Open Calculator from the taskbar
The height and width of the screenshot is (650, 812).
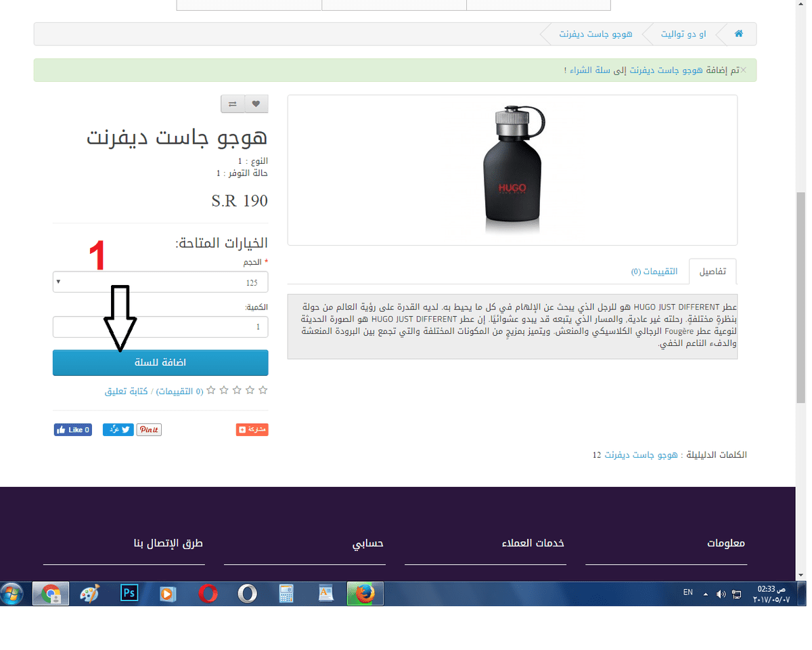(287, 594)
